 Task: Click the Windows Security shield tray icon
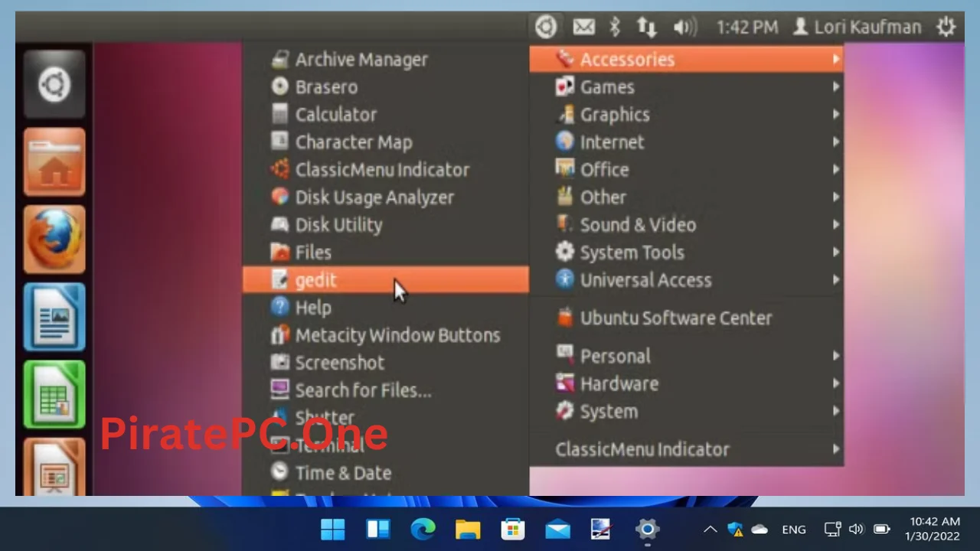pos(735,530)
